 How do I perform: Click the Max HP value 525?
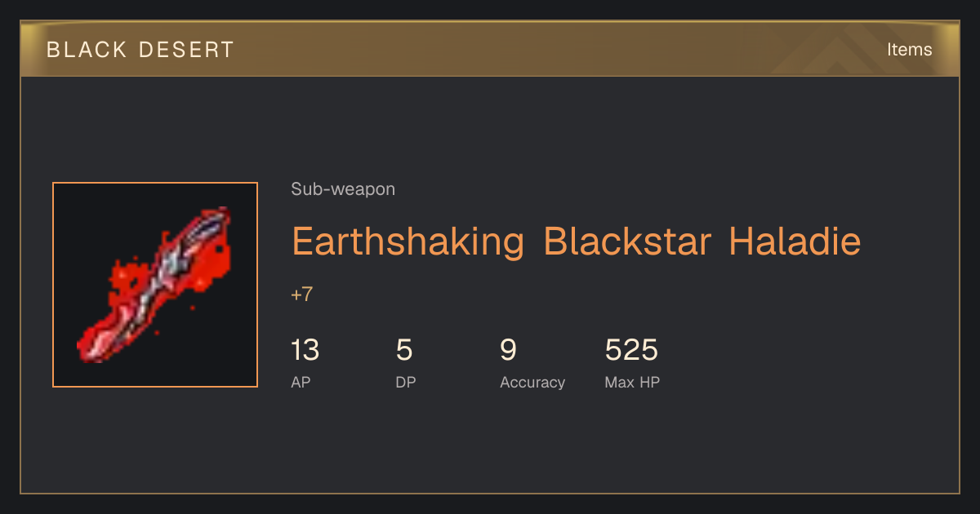click(631, 351)
